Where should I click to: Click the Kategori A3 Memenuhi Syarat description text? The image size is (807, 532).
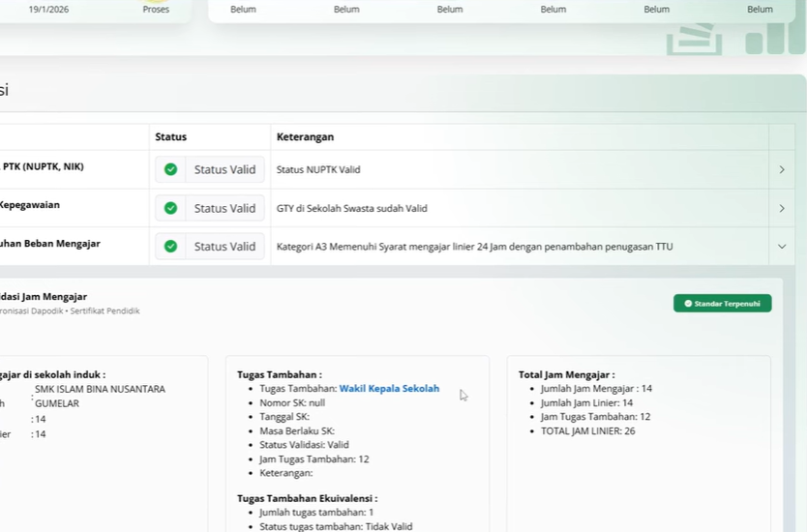[474, 247]
